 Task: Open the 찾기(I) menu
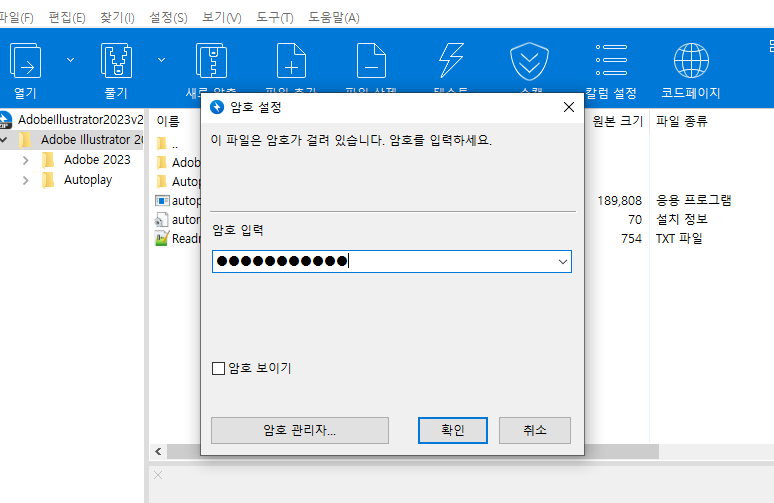point(117,18)
